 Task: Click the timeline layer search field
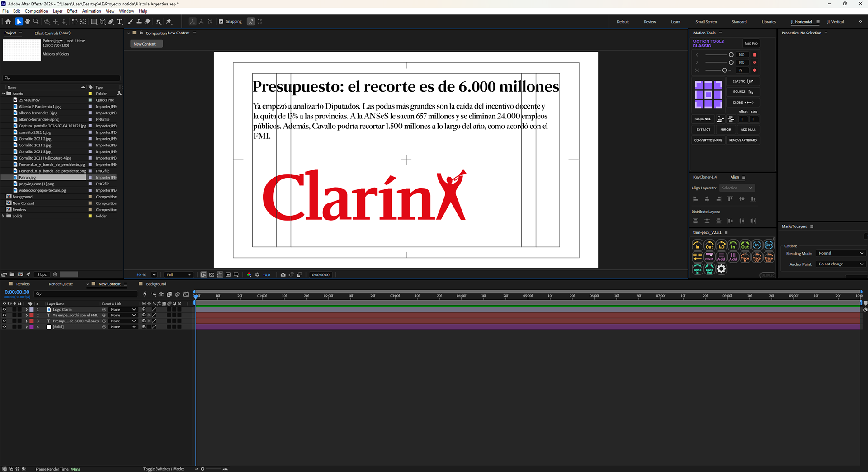click(x=86, y=294)
